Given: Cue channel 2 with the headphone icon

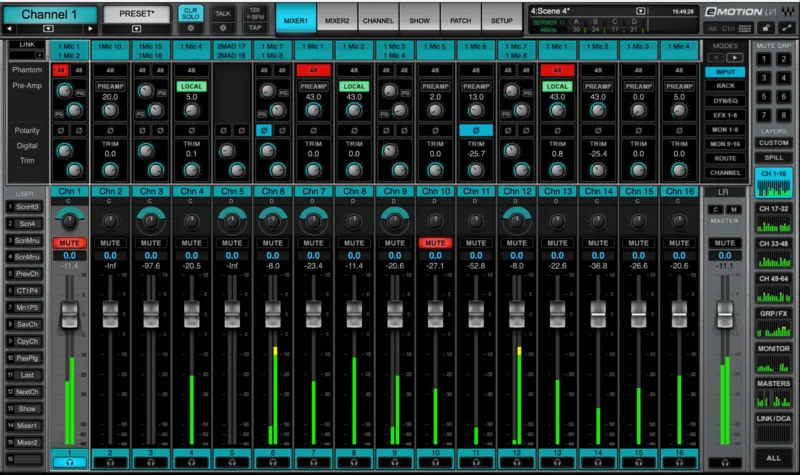Looking at the screenshot, I should (x=110, y=462).
